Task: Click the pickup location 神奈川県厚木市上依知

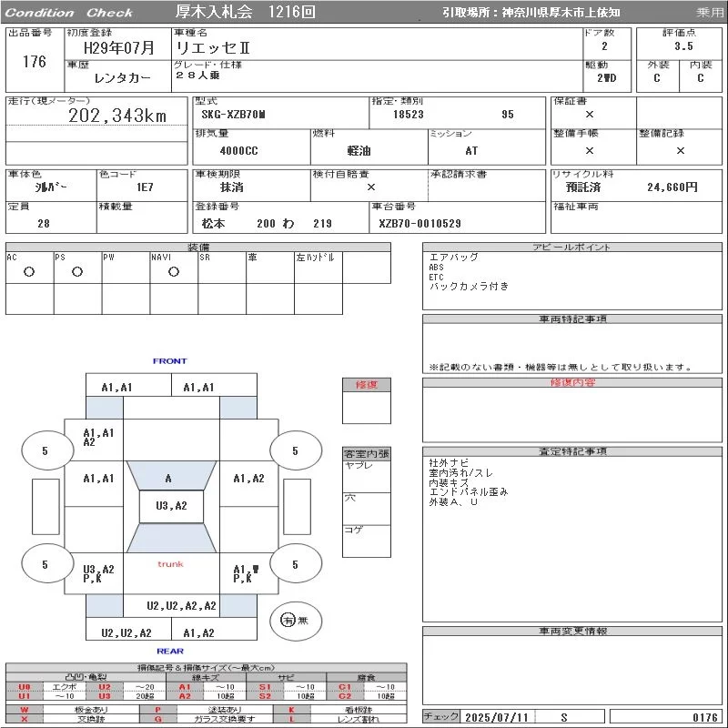Action: (561, 13)
